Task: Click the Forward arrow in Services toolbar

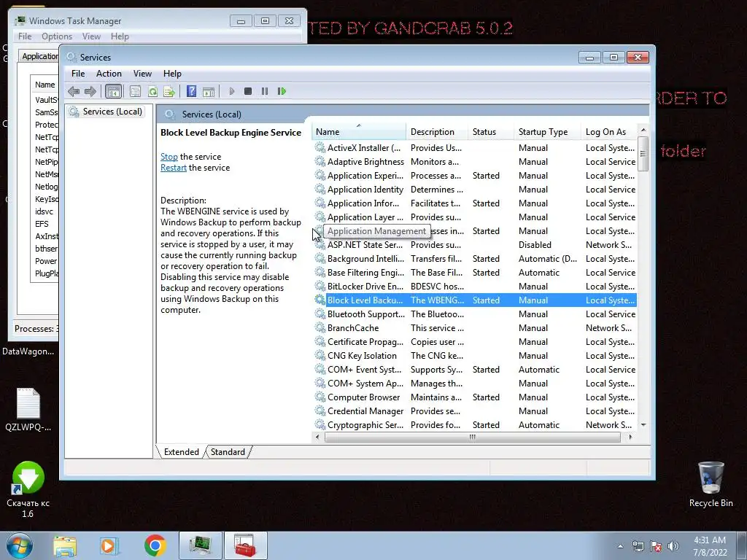Action: 90,91
